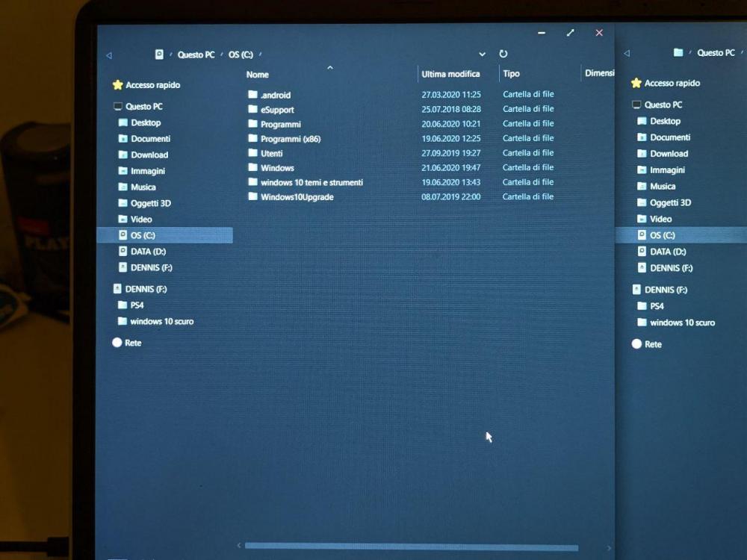This screenshot has width=747, height=560.
Task: Click folder icon in right window address bar
Action: point(678,52)
